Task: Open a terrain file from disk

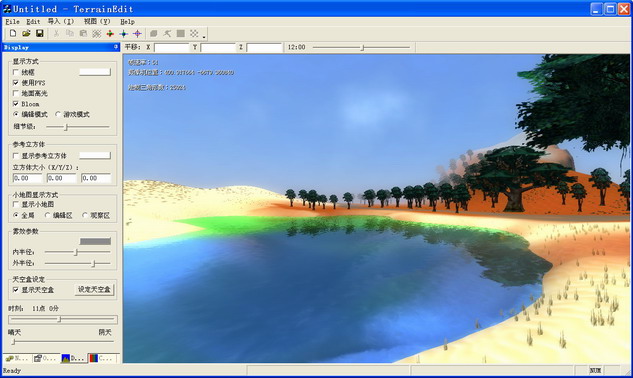Action: [26, 34]
